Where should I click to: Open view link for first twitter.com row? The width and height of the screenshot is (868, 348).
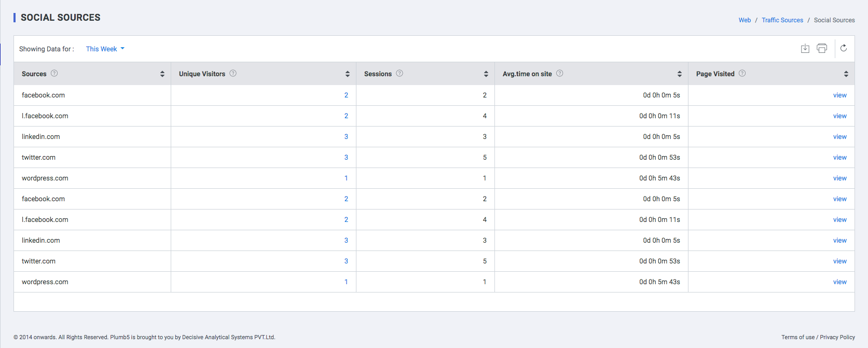839,157
